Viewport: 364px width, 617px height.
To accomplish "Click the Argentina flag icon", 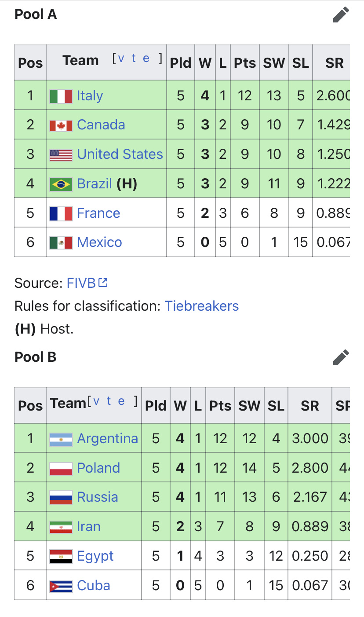I will coord(61,439).
